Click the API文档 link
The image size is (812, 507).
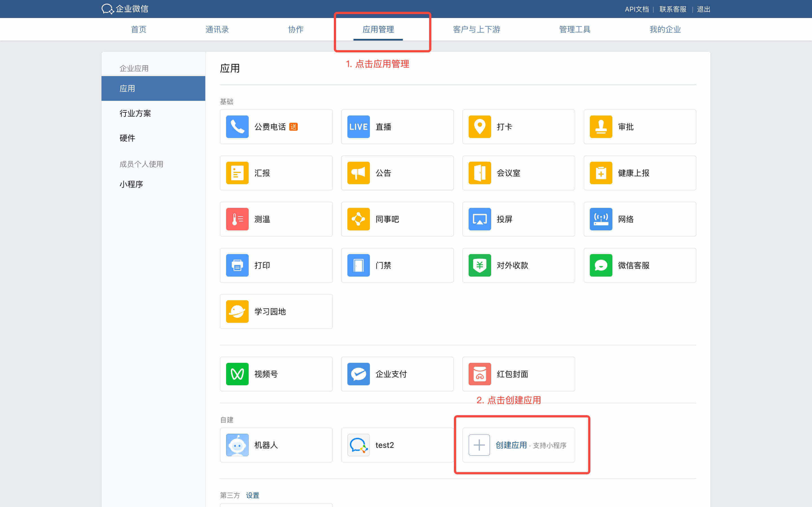click(x=637, y=9)
